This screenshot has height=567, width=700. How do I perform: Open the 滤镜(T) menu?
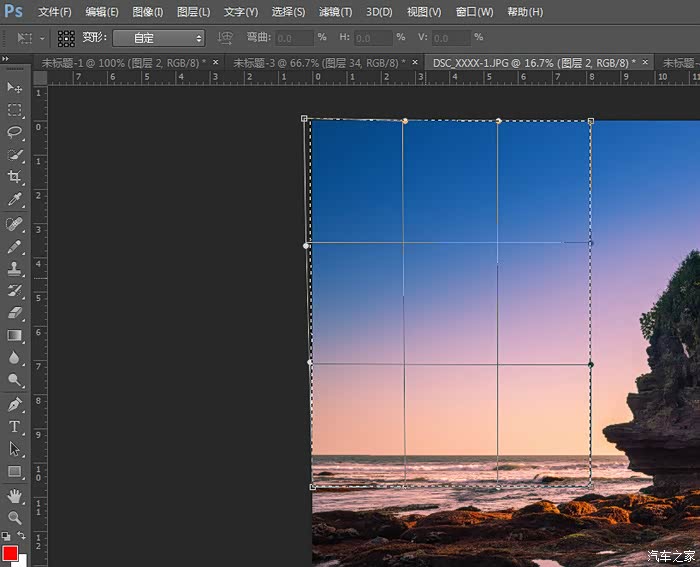pyautogui.click(x=335, y=12)
